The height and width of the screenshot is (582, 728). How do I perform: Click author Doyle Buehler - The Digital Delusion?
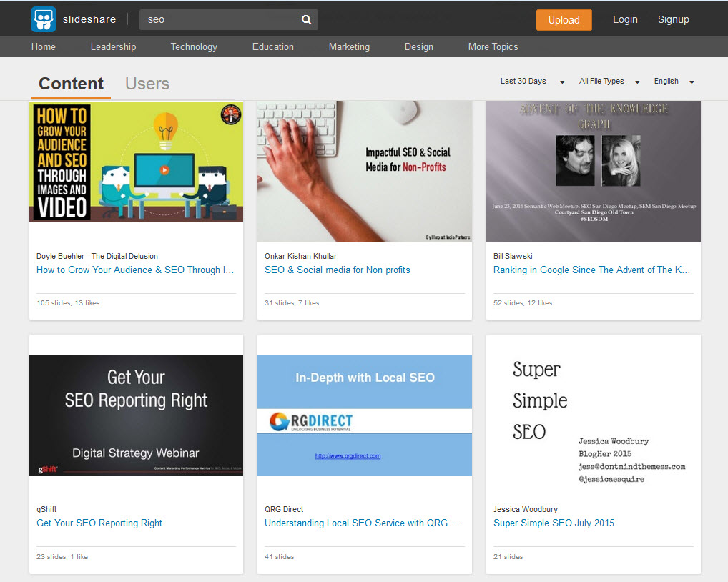(x=97, y=256)
